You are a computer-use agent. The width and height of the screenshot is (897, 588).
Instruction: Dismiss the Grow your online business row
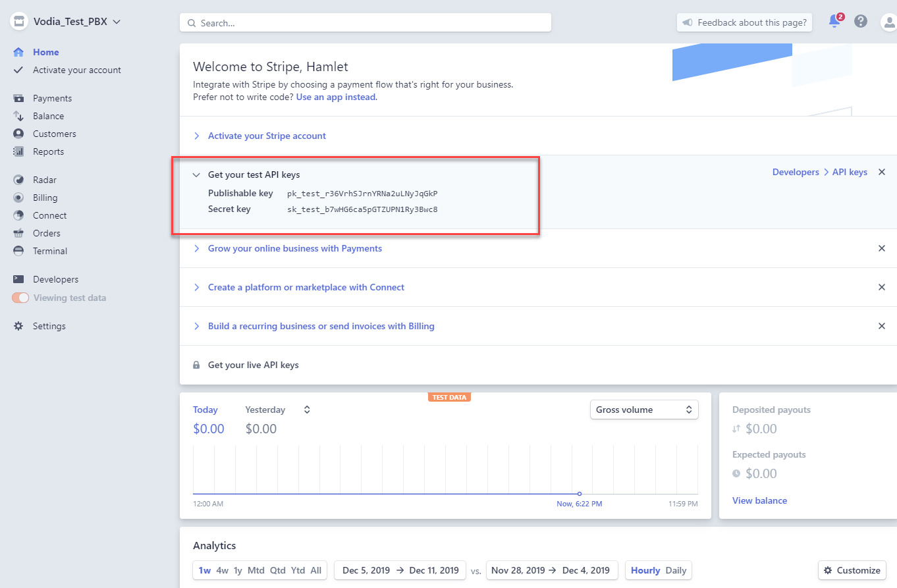[882, 248]
